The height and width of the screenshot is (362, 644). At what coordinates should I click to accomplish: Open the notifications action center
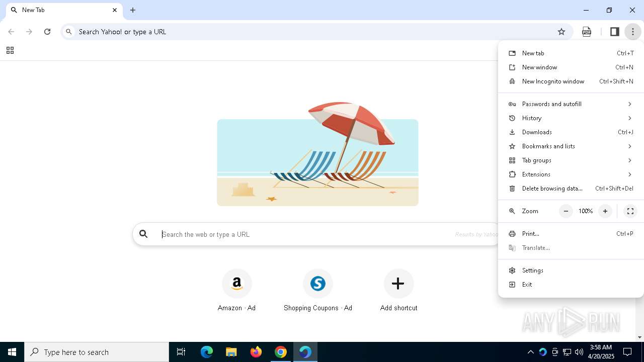point(627,352)
